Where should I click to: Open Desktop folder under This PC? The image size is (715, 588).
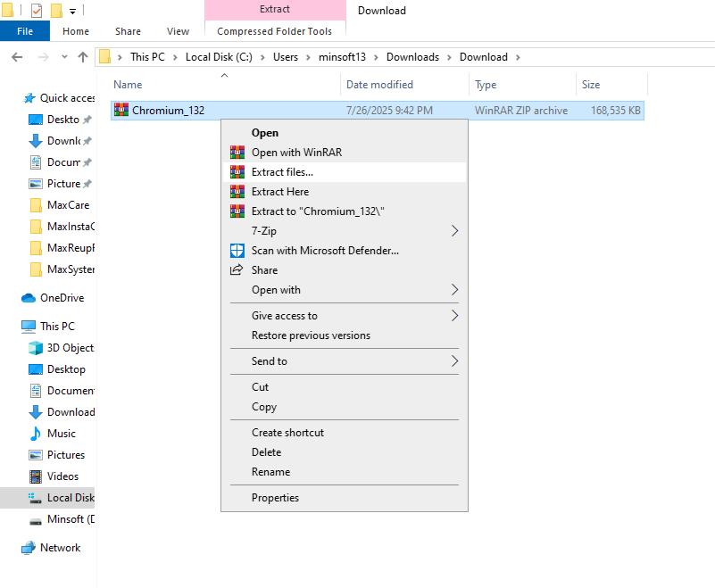pyautogui.click(x=57, y=369)
